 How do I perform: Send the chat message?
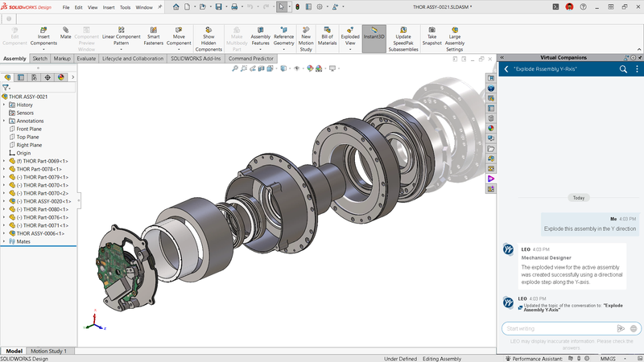coord(621,328)
